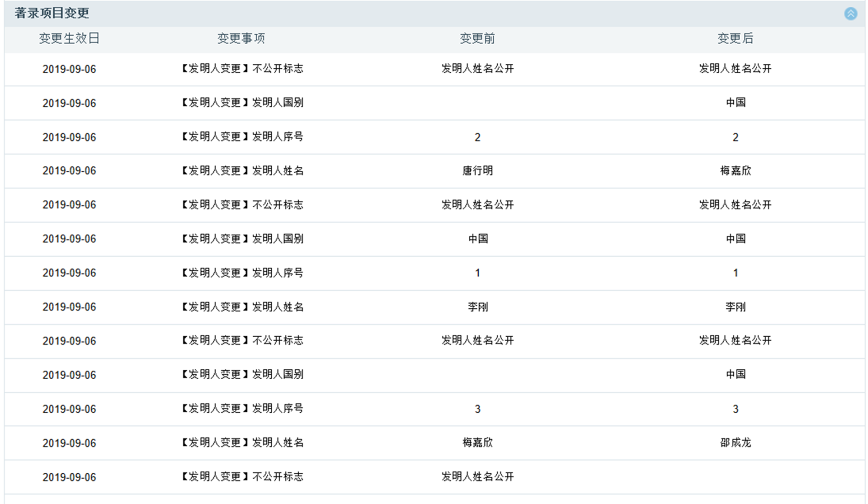Select 梅嘉欣 in the 变更前 column
Image resolution: width=868 pixels, height=504 pixels.
pyautogui.click(x=477, y=443)
